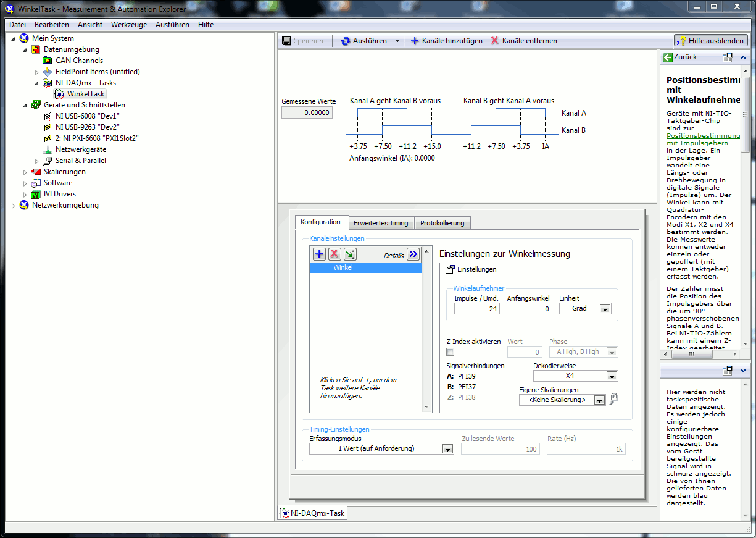This screenshot has height=538, width=756.
Task: Click the Netzwerkumgebung icon
Action: click(24, 205)
